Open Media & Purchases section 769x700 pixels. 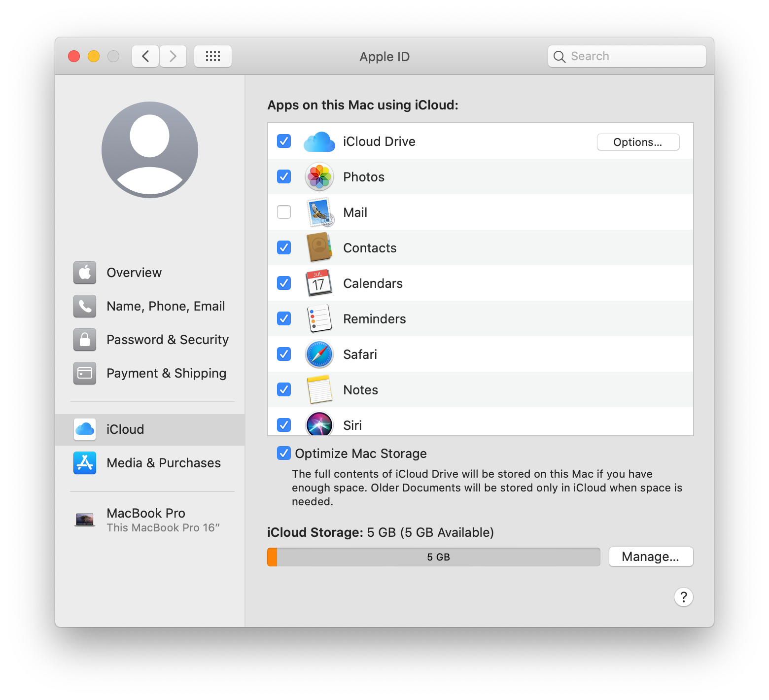coord(150,463)
